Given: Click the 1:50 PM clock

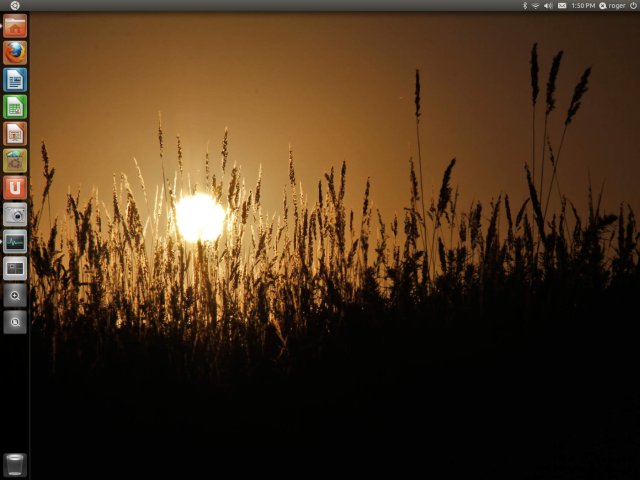Looking at the screenshot, I should coord(583,6).
